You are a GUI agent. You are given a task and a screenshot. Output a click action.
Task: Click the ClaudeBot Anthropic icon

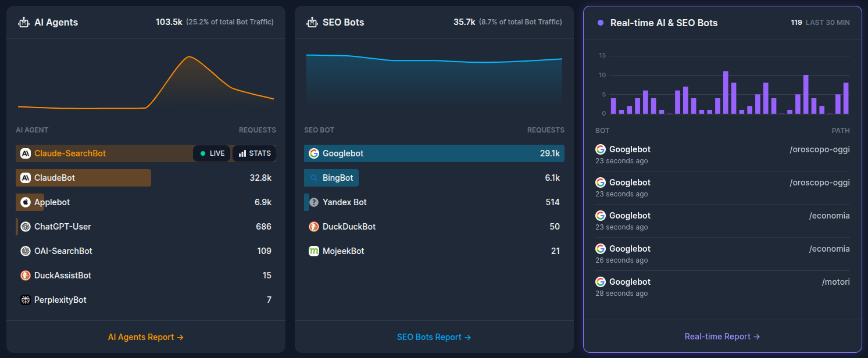(26, 178)
